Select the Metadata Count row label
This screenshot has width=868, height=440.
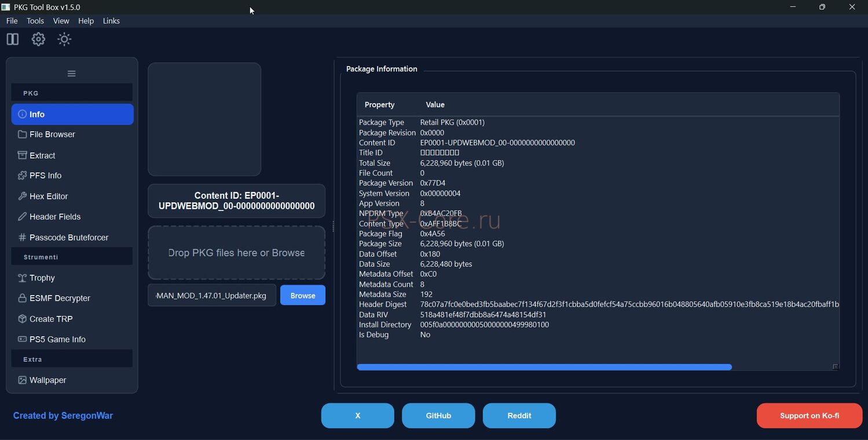tap(386, 284)
